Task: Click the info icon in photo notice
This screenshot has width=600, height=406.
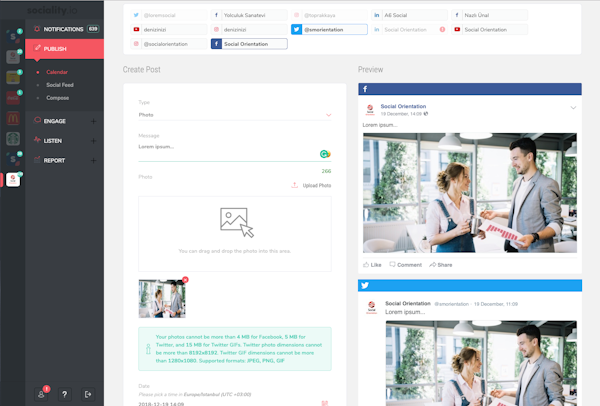Action: point(148,349)
